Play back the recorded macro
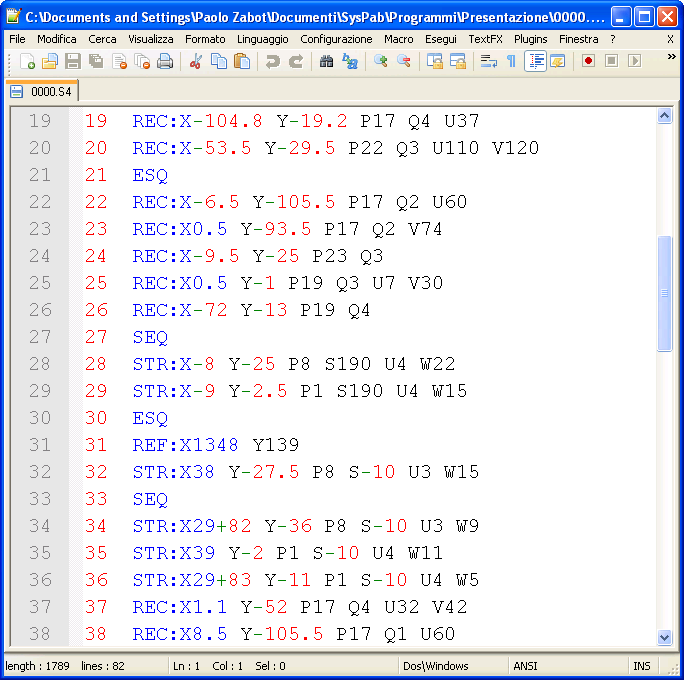 (635, 61)
